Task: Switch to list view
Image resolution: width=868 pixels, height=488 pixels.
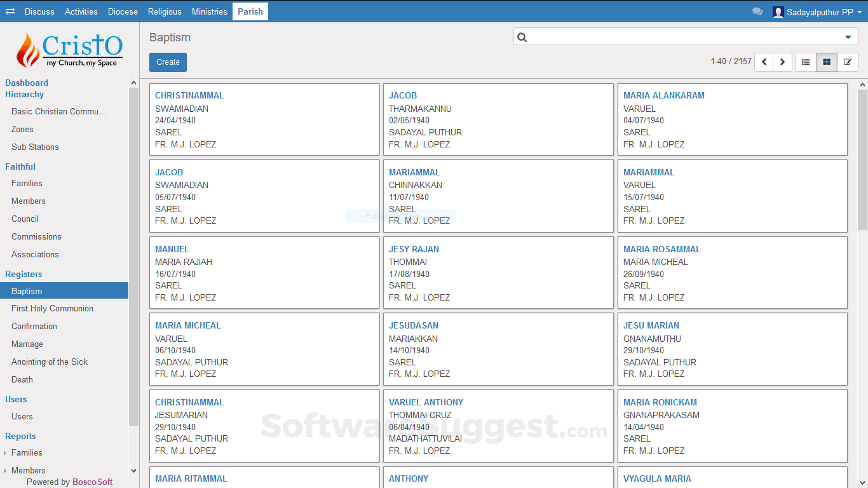Action: pyautogui.click(x=806, y=62)
